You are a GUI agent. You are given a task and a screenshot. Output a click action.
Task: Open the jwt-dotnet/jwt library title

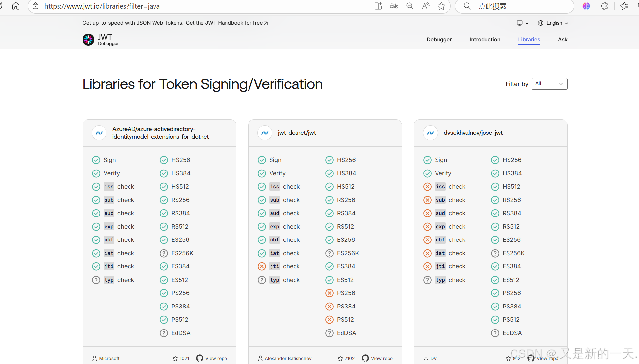[x=297, y=133]
